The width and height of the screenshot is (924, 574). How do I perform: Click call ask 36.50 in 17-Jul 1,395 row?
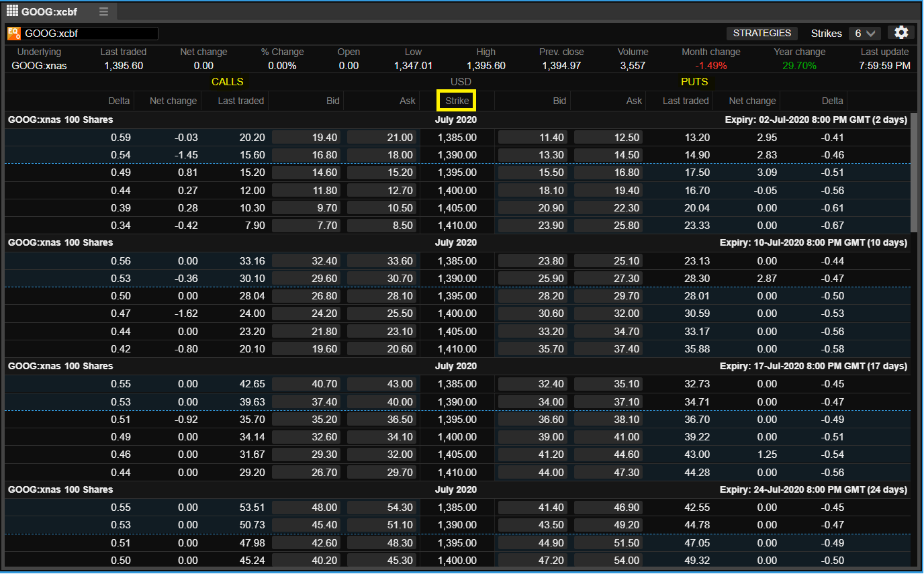point(382,420)
